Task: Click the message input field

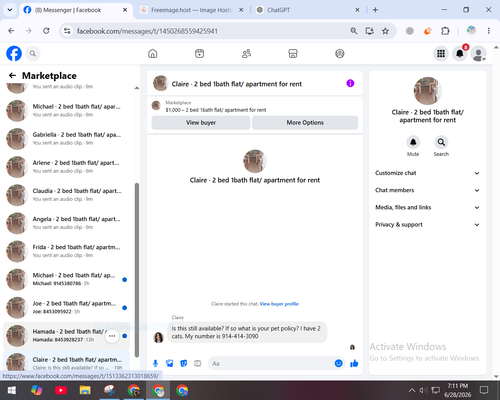Action: [272, 363]
